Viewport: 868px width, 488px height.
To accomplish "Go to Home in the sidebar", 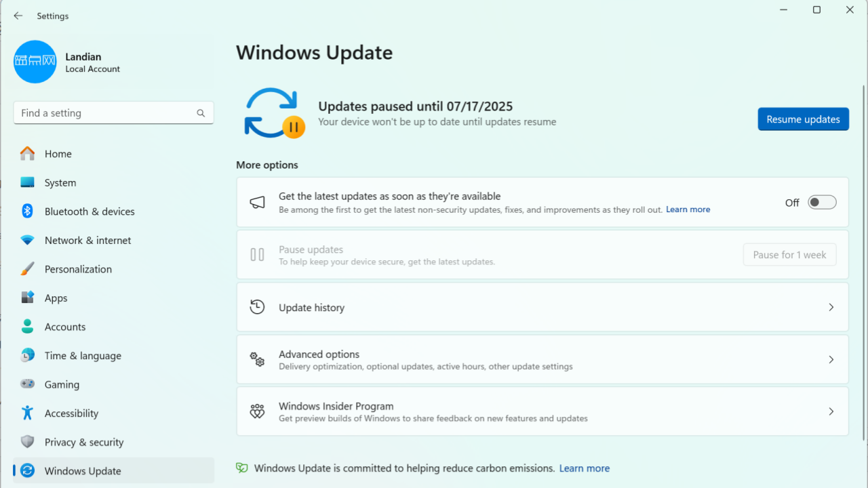I will click(x=58, y=154).
